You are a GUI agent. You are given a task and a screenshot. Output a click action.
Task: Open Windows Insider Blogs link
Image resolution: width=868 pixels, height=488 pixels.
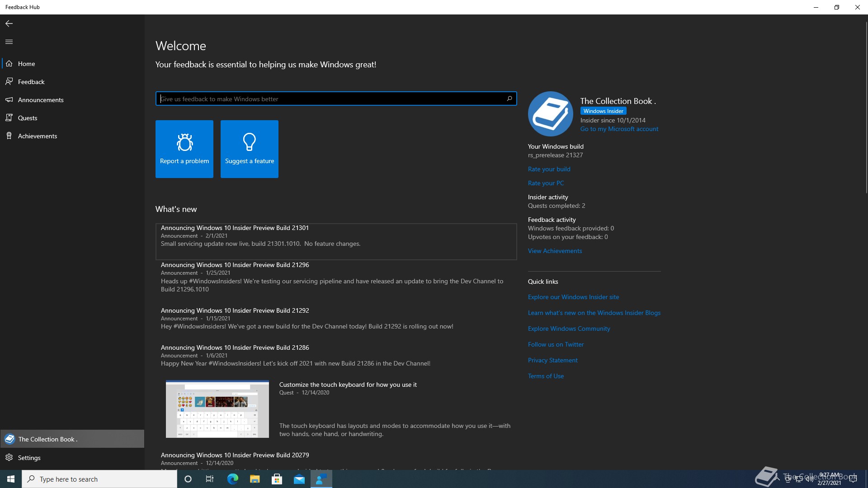pyautogui.click(x=594, y=313)
